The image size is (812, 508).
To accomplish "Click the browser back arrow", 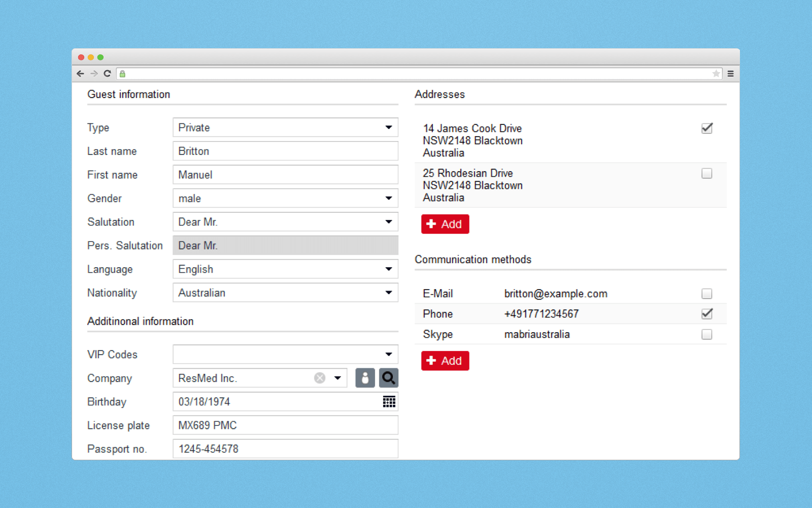I will point(80,74).
